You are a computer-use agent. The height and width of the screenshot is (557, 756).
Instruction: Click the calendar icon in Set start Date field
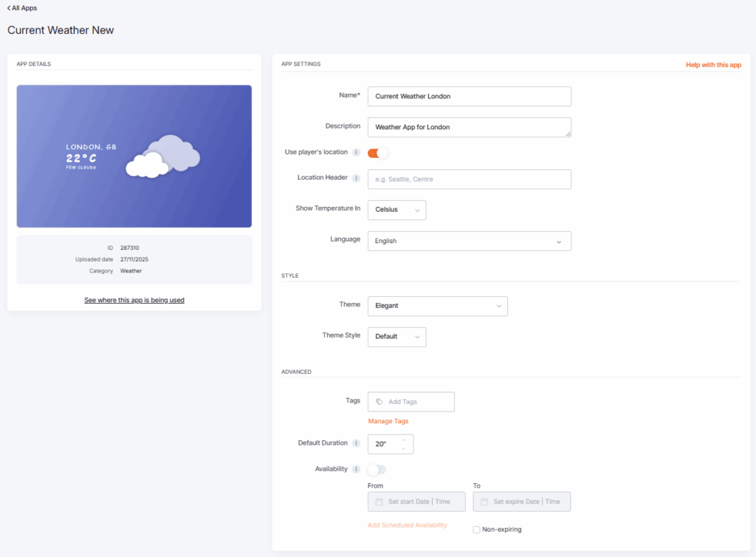(x=379, y=502)
